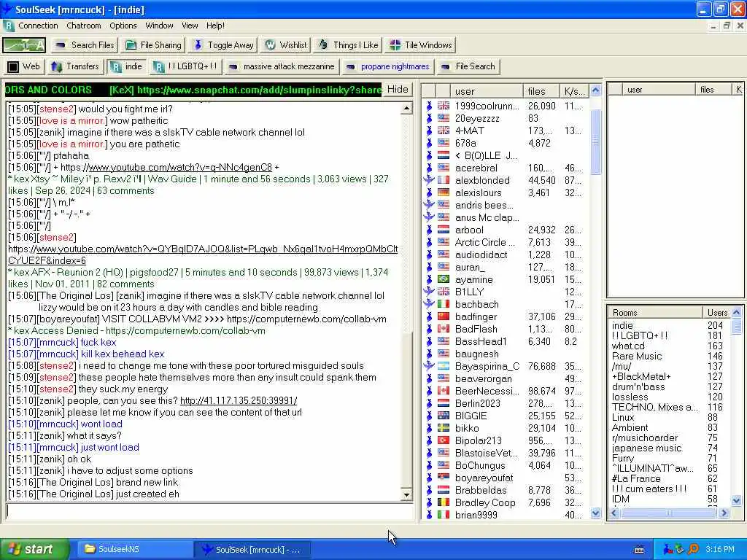Image resolution: width=747 pixels, height=560 pixels.
Task: Click user list scrollbar up arrow
Action: (595, 90)
